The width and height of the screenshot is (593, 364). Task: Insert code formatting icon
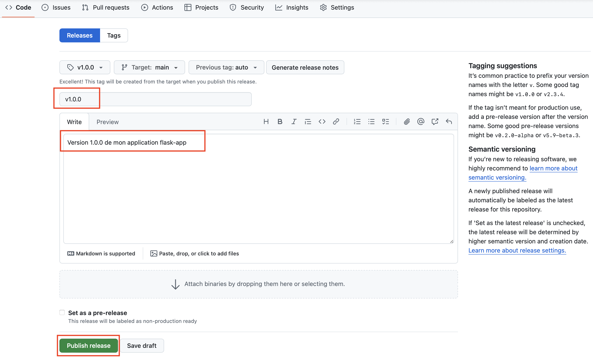(x=322, y=121)
